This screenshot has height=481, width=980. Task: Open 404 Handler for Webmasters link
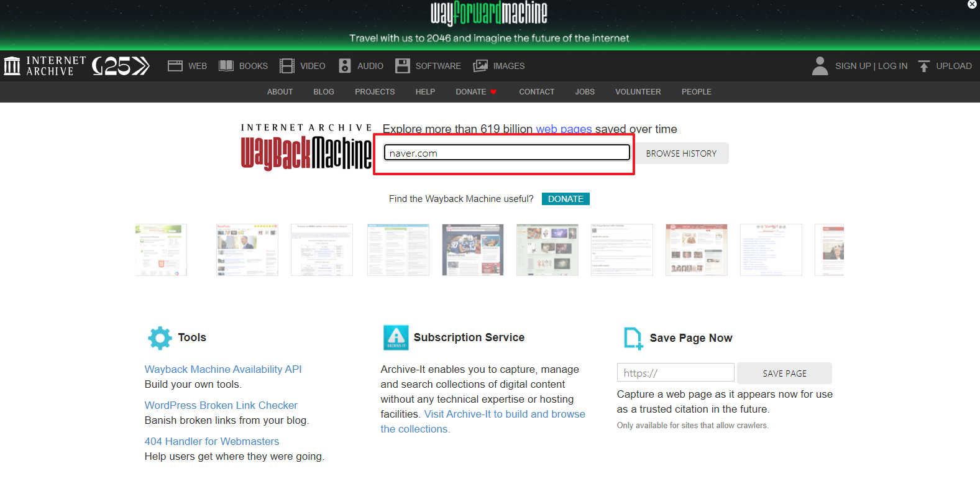(212, 441)
